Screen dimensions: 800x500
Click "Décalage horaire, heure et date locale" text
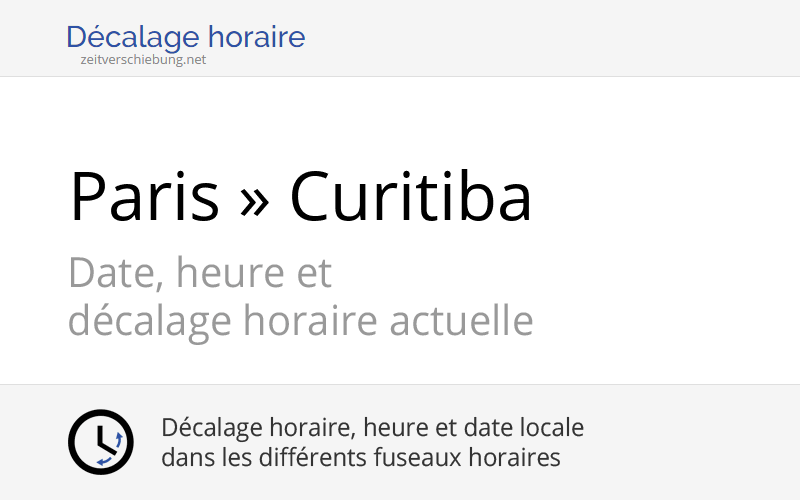click(372, 428)
